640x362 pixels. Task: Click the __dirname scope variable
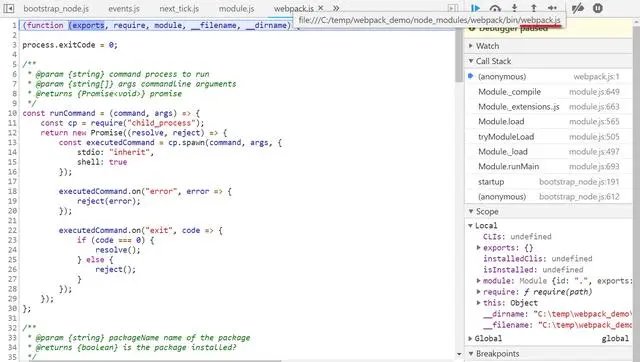tap(557, 314)
